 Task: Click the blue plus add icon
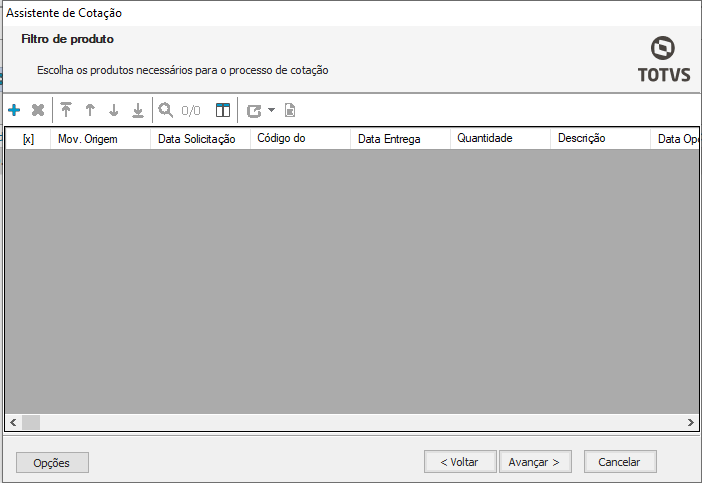coord(14,110)
